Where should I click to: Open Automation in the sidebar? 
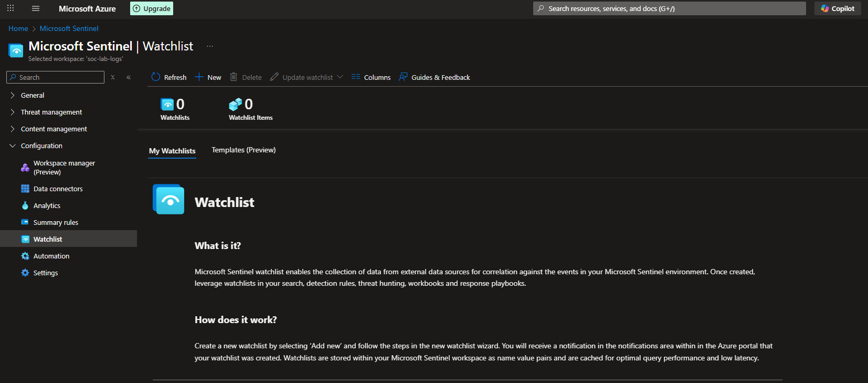[x=51, y=256]
